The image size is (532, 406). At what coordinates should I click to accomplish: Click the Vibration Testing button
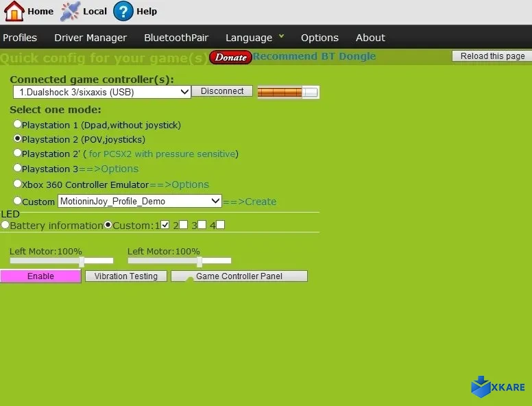126,276
